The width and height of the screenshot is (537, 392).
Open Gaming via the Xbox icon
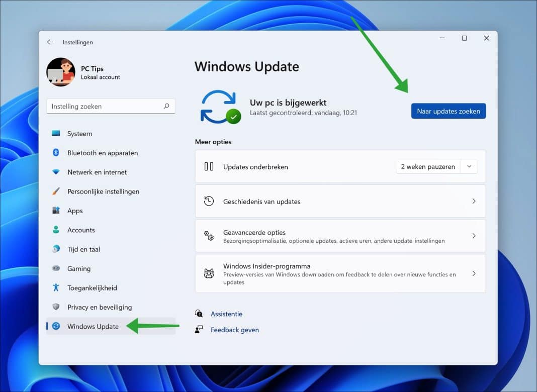coord(57,268)
